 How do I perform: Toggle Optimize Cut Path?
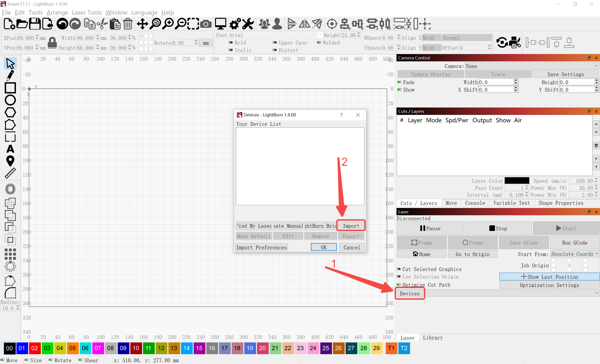pyautogui.click(x=399, y=285)
